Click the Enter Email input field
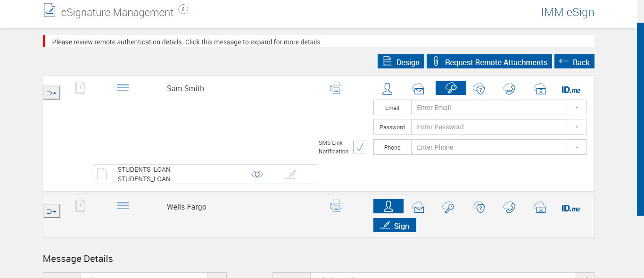The width and height of the screenshot is (644, 278). [x=488, y=108]
